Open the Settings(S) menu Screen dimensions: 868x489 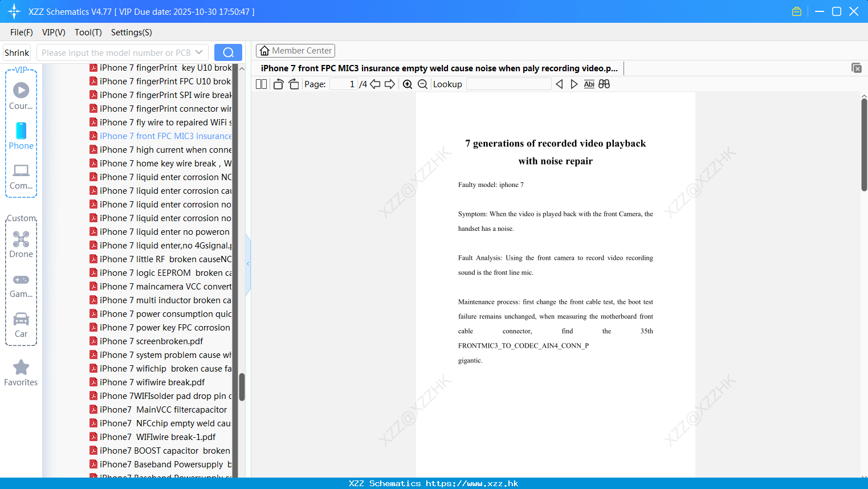point(132,32)
